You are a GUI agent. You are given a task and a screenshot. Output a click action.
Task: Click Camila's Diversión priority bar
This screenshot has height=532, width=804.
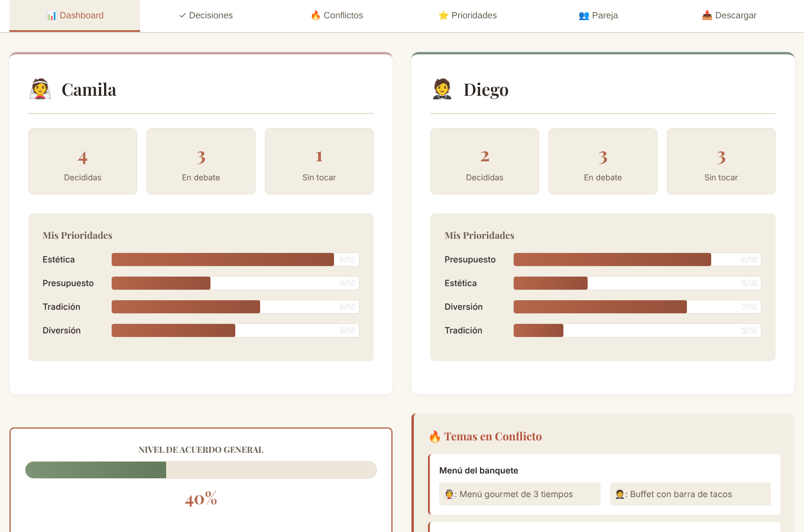[235, 330]
